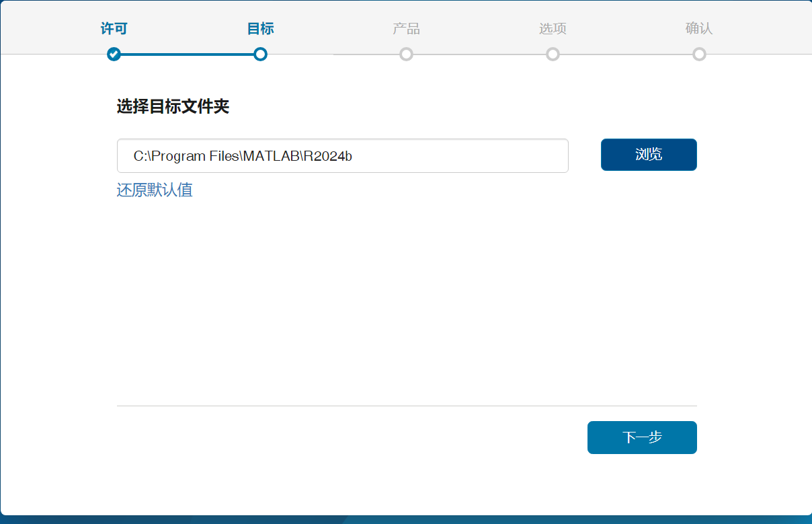This screenshot has height=524, width=812.
Task: Click the gray step circle under 产品
Action: coord(406,54)
